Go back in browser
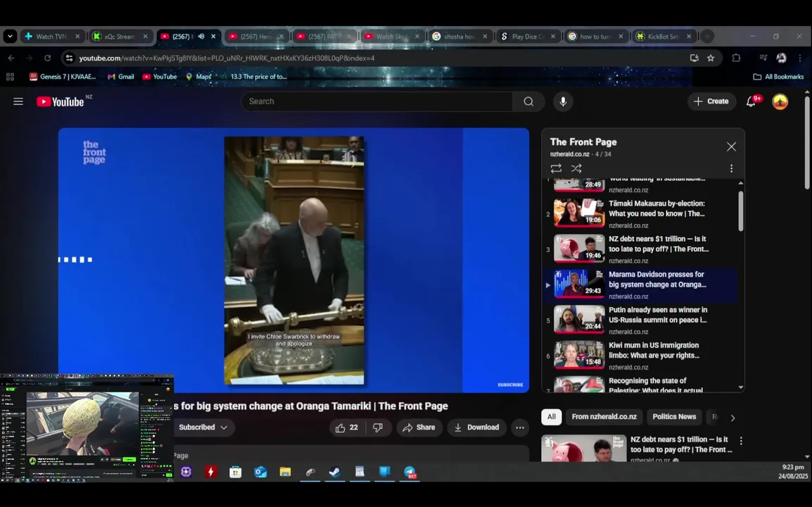Screen dimensions: 812x507 (x=11, y=58)
